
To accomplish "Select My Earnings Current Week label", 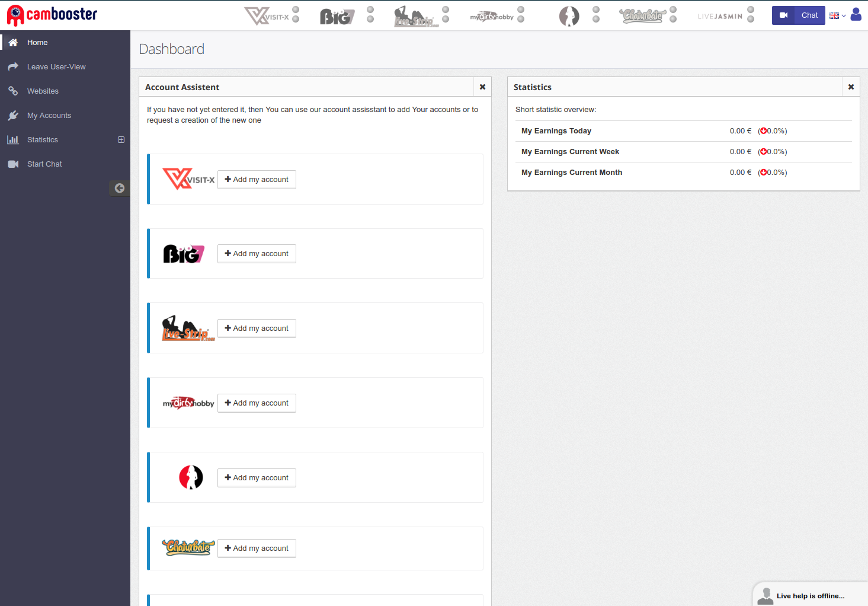I will point(570,152).
